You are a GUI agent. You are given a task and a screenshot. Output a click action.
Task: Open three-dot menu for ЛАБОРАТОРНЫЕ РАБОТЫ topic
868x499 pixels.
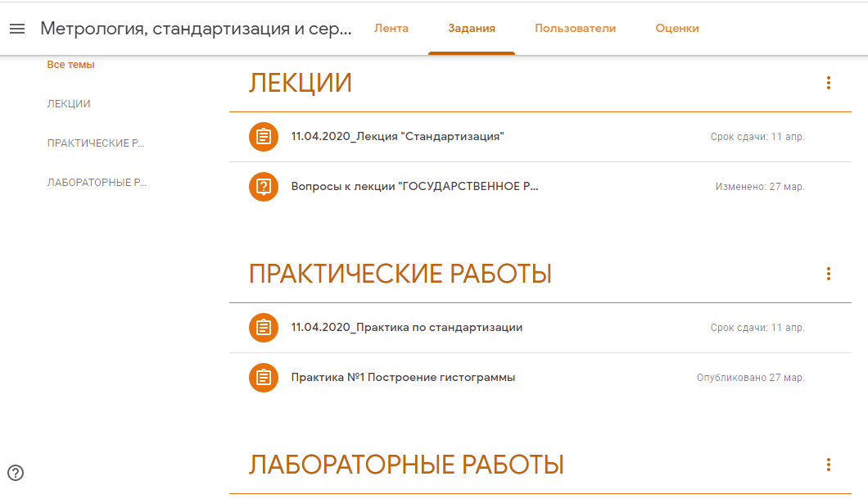(x=829, y=465)
